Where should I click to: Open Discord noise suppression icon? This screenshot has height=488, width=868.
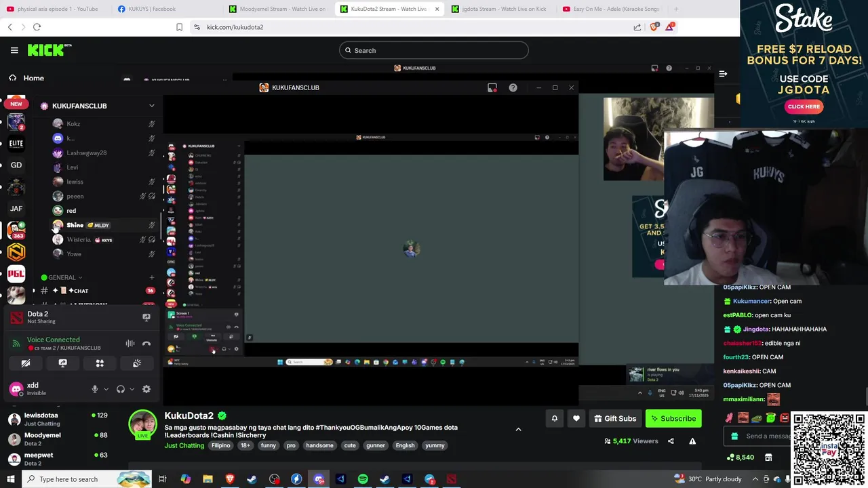[130, 344]
